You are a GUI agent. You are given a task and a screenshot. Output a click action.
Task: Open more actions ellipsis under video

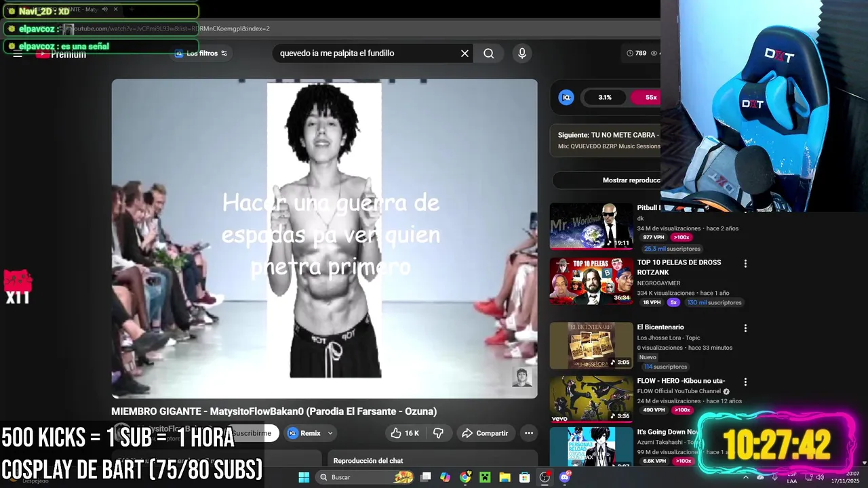coord(529,433)
